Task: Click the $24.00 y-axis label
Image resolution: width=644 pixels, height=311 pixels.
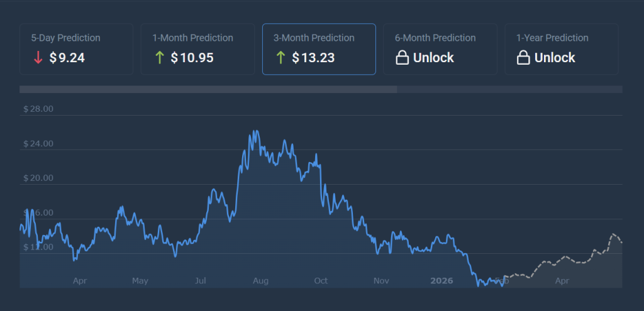Action: click(x=38, y=143)
